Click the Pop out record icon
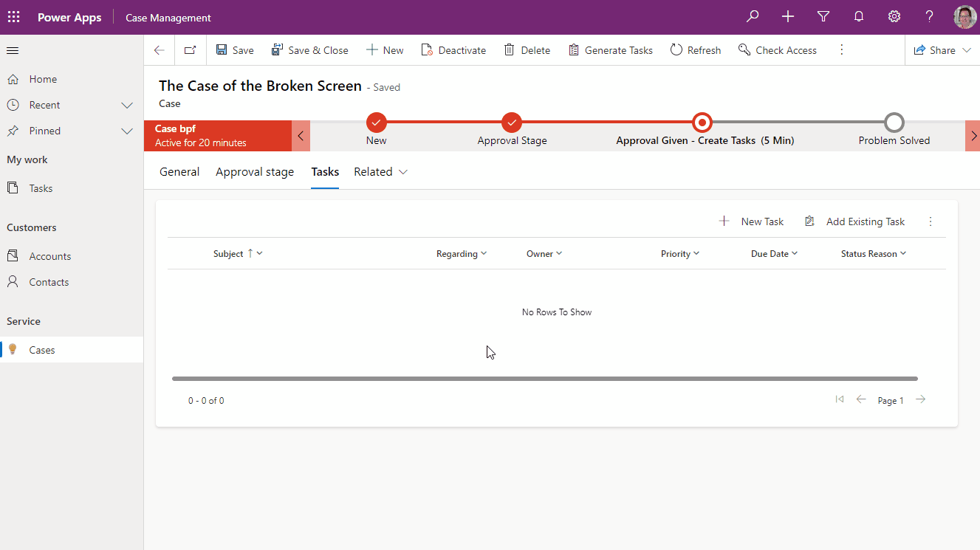This screenshot has height=550, width=980. coord(190,49)
